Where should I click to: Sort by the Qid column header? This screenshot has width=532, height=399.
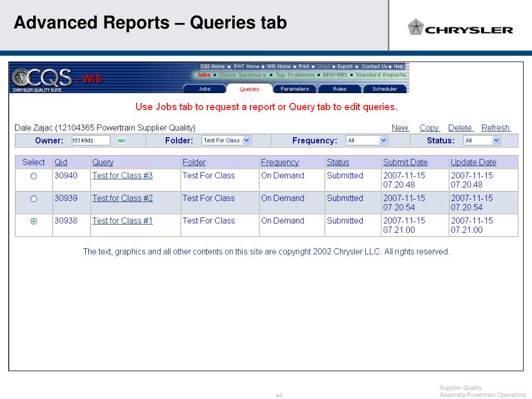(61, 162)
